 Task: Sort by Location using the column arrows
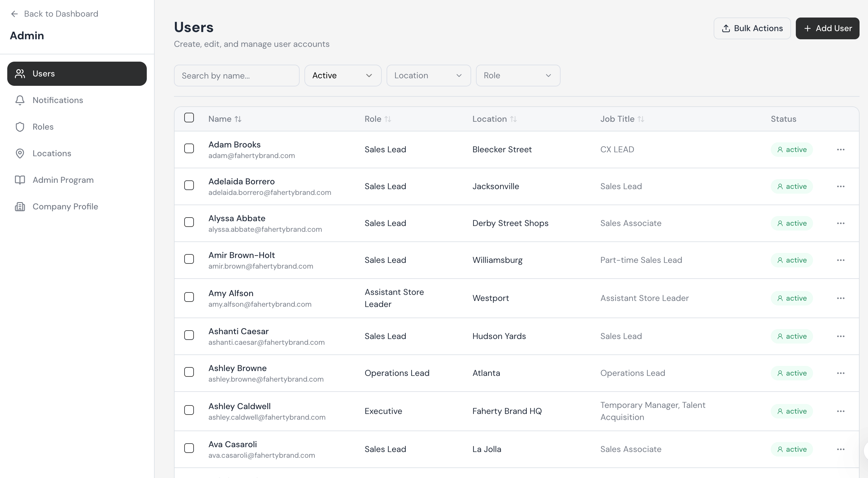(513, 119)
